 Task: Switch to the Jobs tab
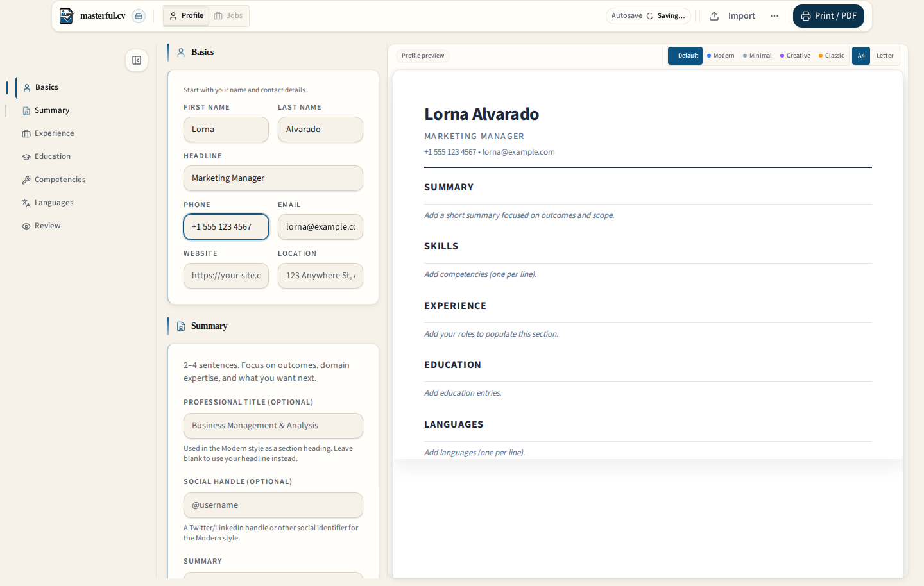click(228, 16)
